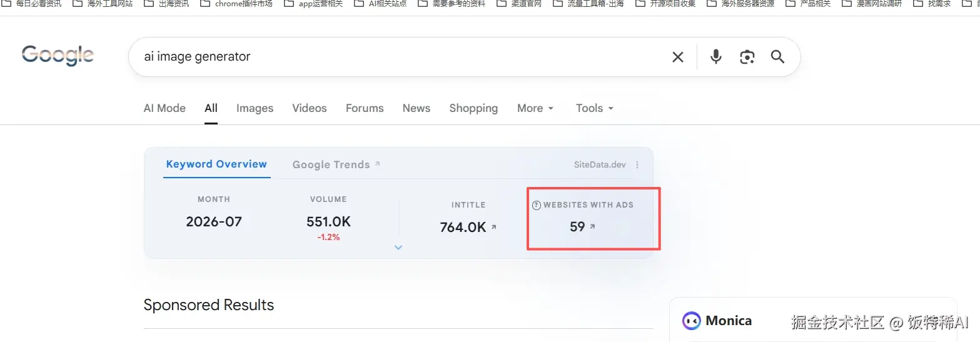Click the SiteData.dev link
Screen dimensions: 980x342
pos(600,165)
